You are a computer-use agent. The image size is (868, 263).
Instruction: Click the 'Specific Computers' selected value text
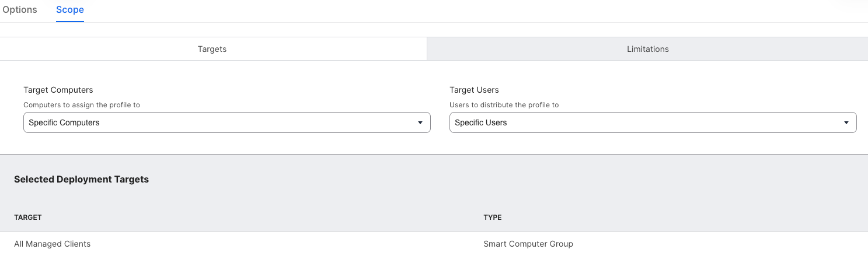click(x=64, y=123)
